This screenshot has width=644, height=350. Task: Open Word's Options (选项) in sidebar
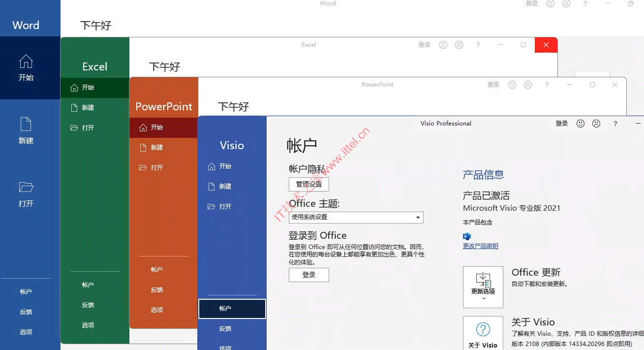click(26, 332)
